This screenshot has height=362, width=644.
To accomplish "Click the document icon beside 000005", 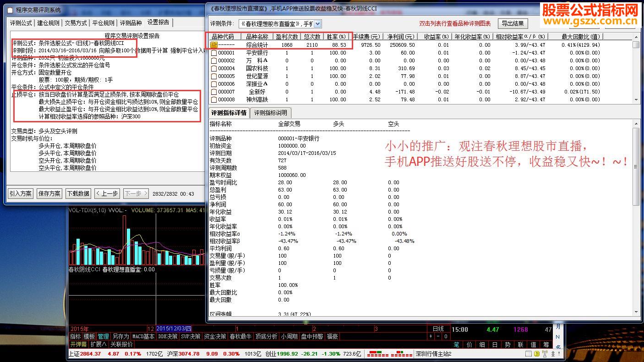I will 213,76.
